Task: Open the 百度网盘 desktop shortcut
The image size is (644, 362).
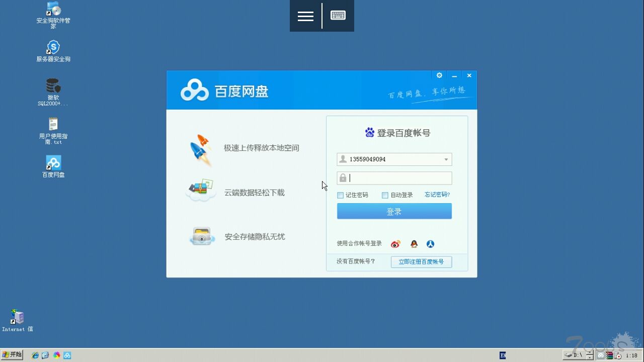Action: pyautogui.click(x=53, y=166)
